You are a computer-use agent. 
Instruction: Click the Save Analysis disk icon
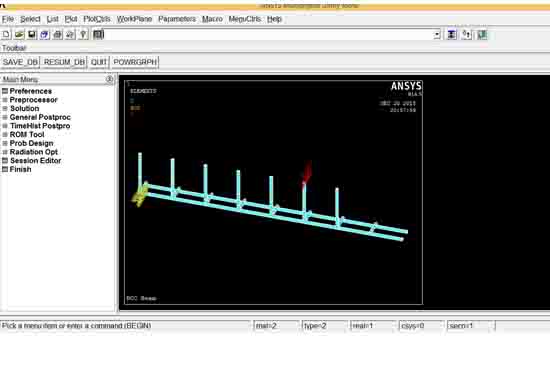coord(32,34)
